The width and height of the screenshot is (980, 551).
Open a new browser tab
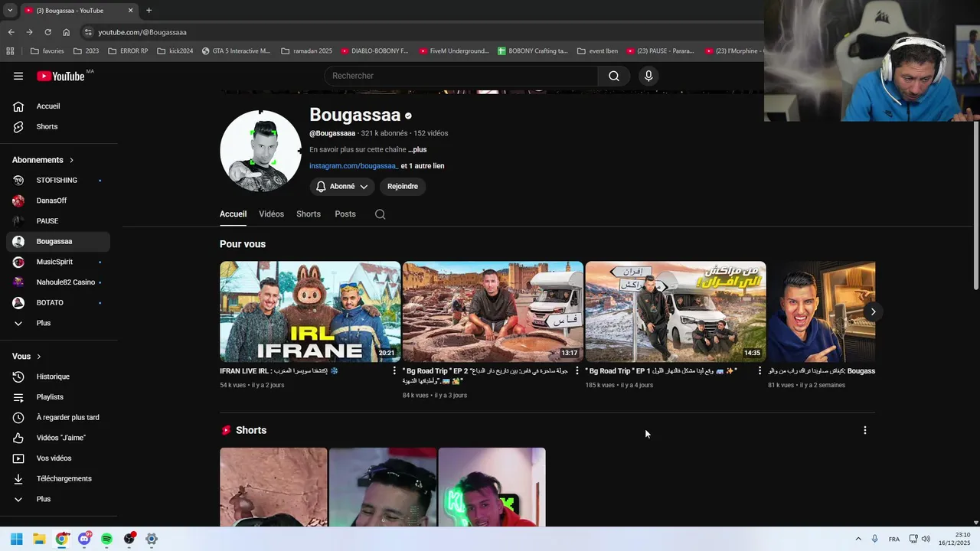tap(149, 11)
